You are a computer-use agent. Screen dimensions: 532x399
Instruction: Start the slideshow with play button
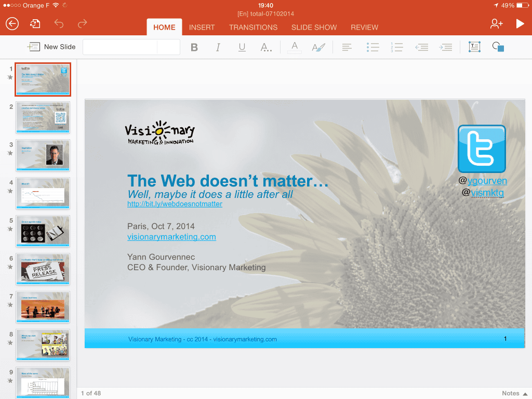tap(520, 24)
